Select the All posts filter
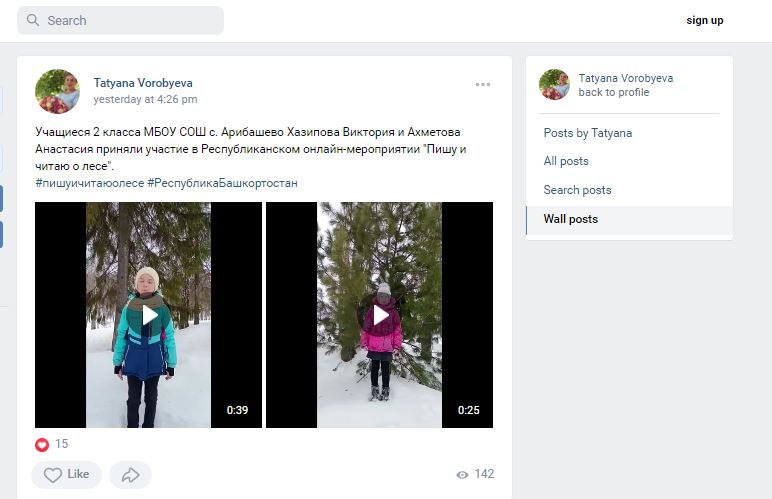The height and width of the screenshot is (499, 772). [566, 161]
